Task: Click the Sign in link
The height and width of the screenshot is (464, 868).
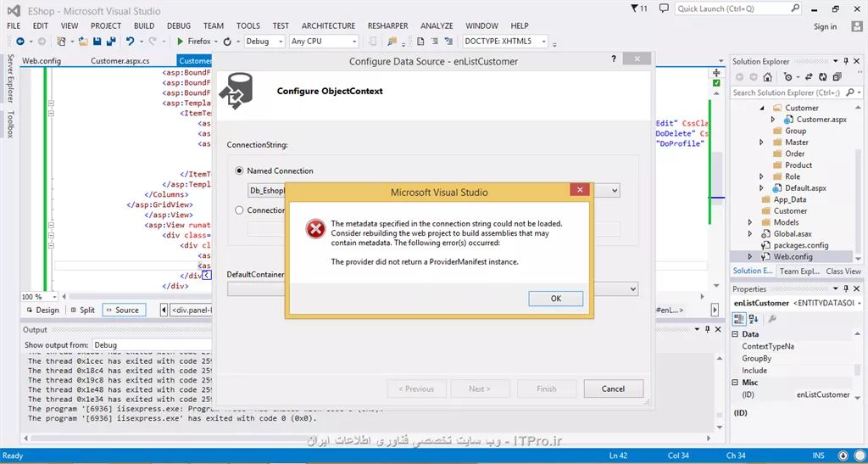Action: 825,26
